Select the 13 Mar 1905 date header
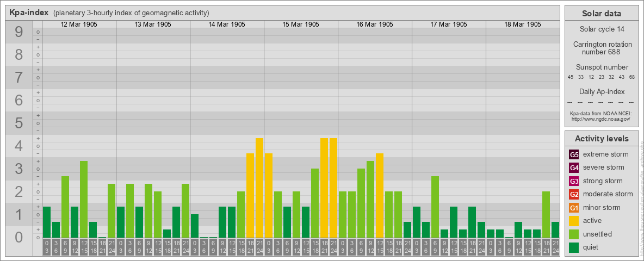 [153, 24]
